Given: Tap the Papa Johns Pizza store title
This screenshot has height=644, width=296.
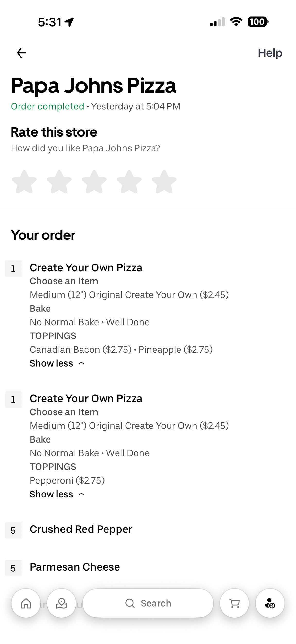Looking at the screenshot, I should pyautogui.click(x=93, y=86).
